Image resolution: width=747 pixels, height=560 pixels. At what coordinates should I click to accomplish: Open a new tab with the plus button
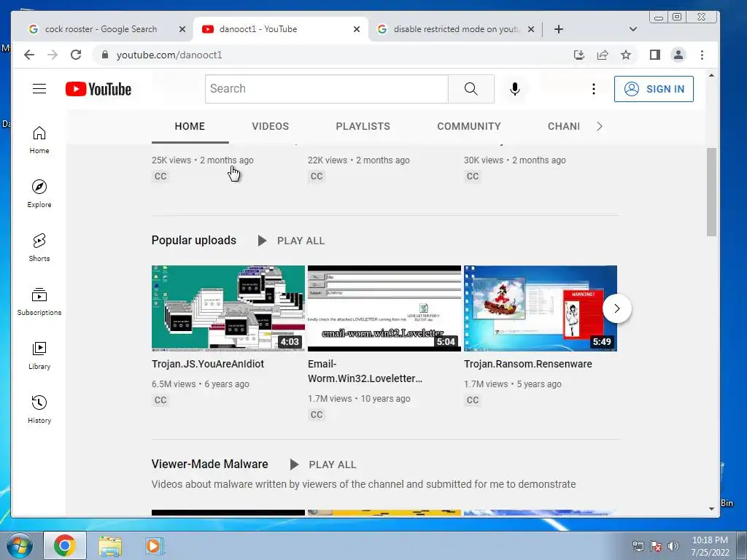(559, 29)
